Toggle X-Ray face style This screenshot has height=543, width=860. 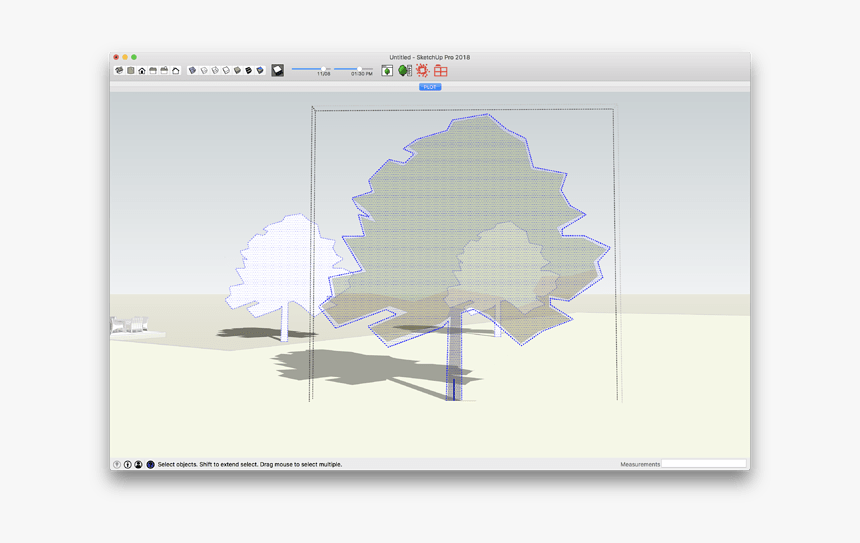point(193,71)
